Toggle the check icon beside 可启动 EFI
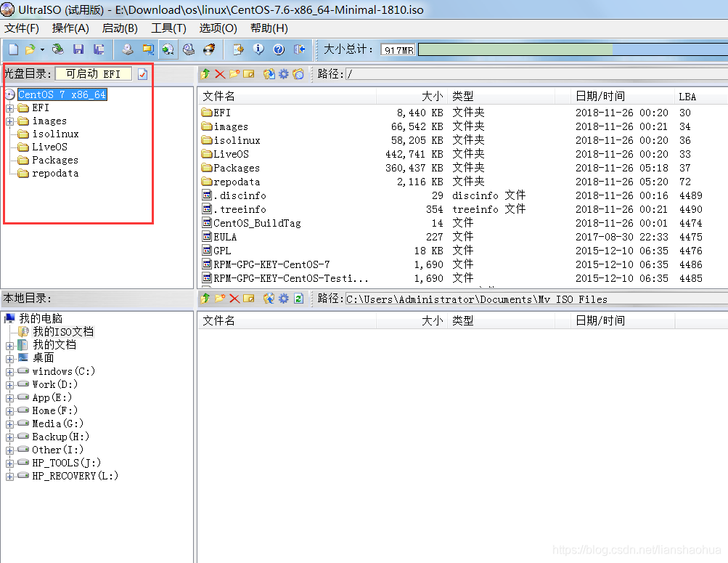The height and width of the screenshot is (563, 728). (x=142, y=74)
